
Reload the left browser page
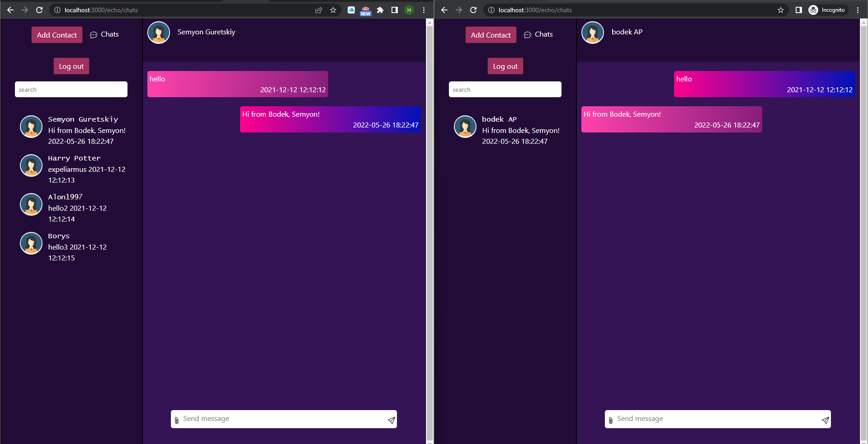coord(39,10)
